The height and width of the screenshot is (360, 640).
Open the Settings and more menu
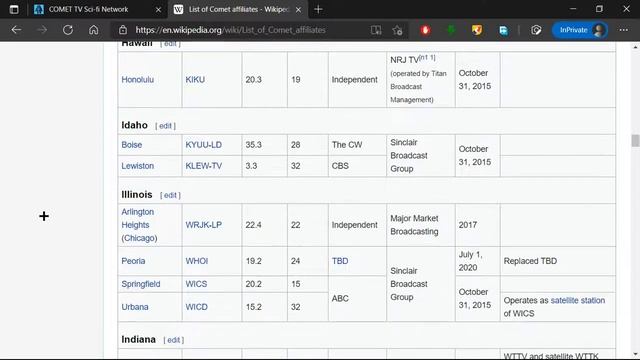coord(623,30)
